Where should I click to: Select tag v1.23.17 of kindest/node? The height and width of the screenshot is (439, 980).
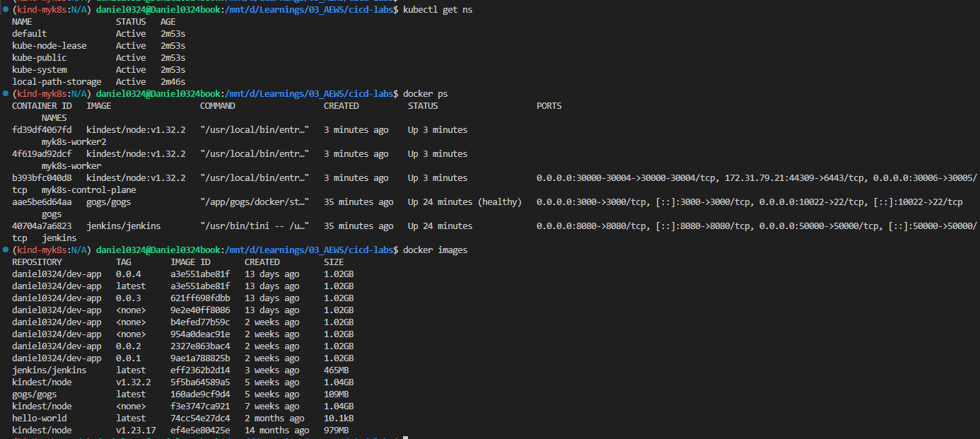[x=136, y=431]
